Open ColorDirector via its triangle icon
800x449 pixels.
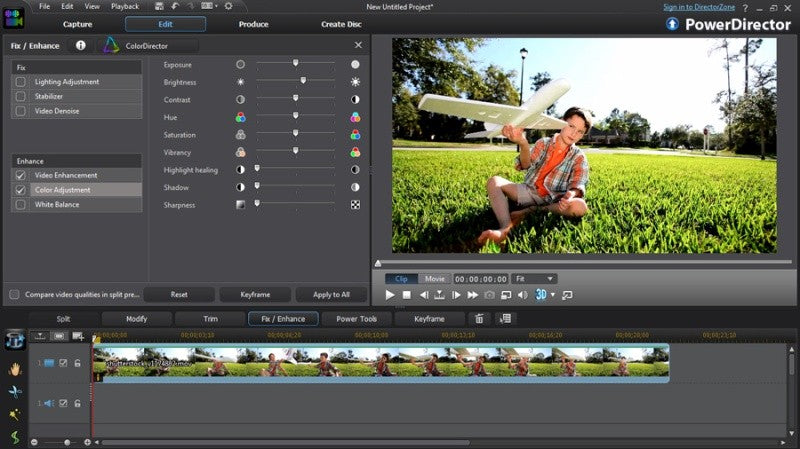click(x=111, y=45)
